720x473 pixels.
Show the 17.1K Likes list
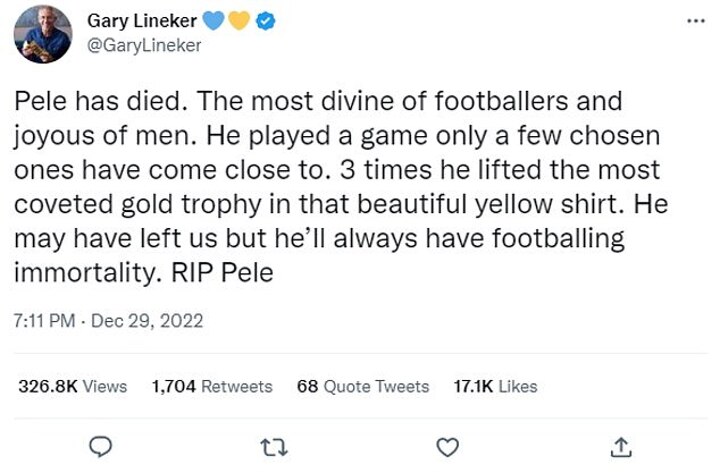click(495, 386)
